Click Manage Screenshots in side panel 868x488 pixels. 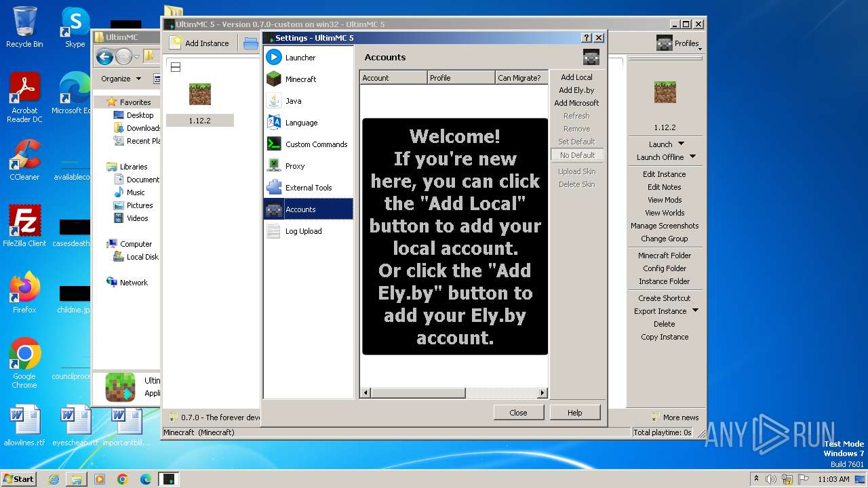tap(665, 226)
